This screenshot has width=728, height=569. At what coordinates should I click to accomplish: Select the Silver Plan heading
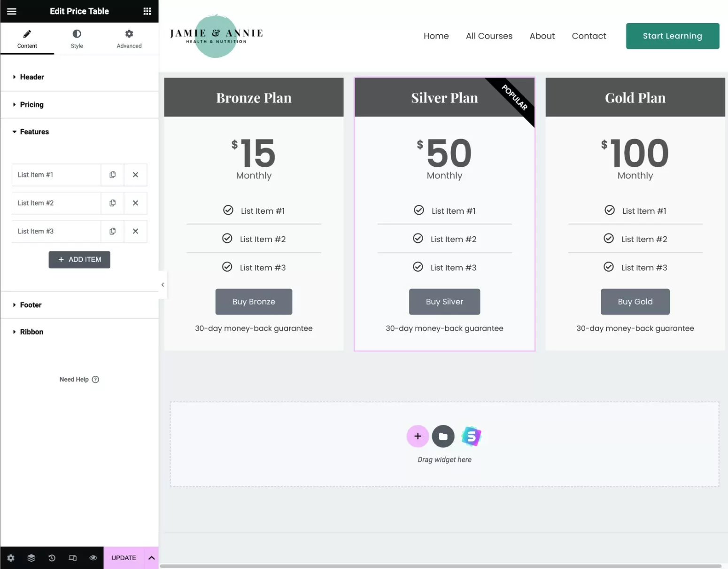click(445, 98)
